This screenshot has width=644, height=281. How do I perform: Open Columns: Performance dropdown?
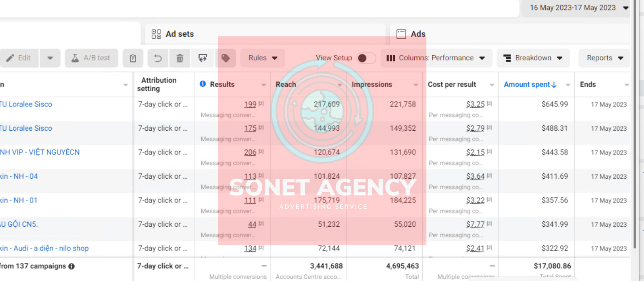coord(436,58)
